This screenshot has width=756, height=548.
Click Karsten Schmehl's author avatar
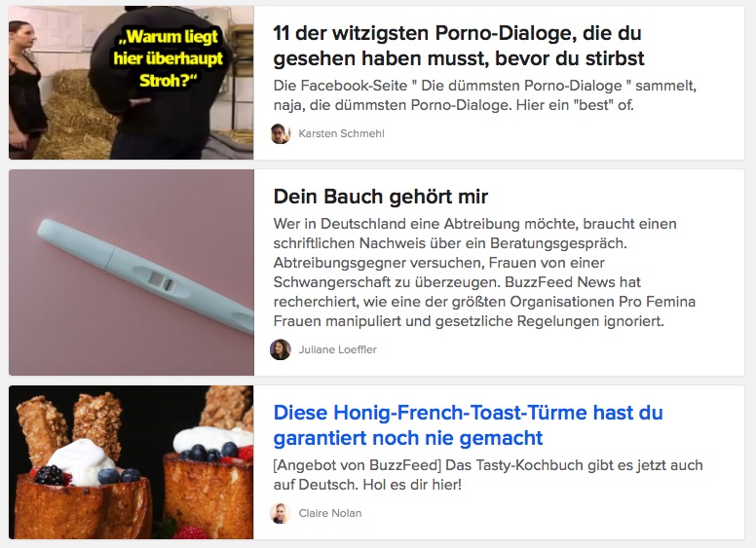click(281, 133)
